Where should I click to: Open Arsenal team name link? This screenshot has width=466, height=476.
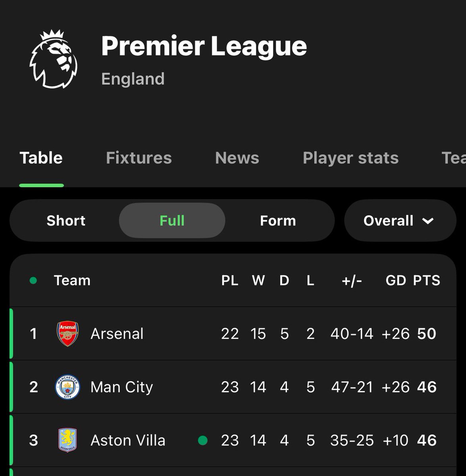[x=117, y=334]
